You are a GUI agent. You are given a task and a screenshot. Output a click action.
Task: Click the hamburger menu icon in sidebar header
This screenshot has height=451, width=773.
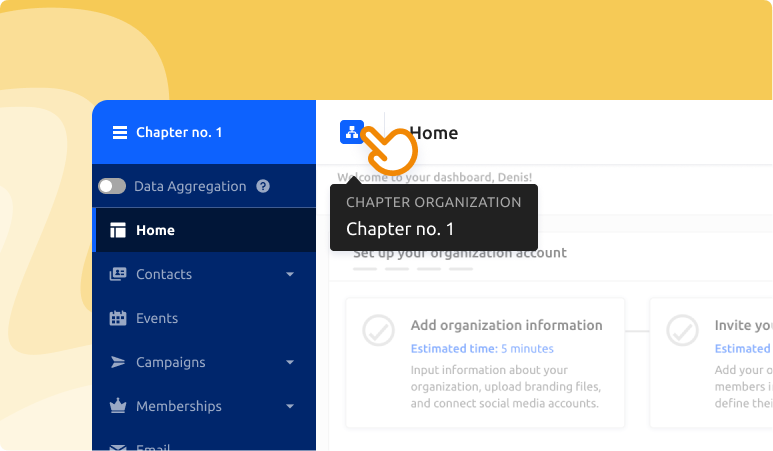click(120, 132)
